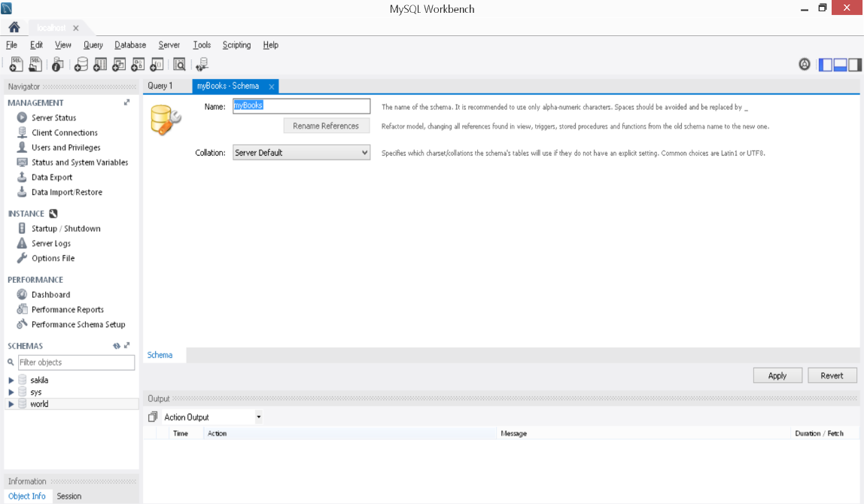Select the myBooks - Schema tab

[228, 86]
